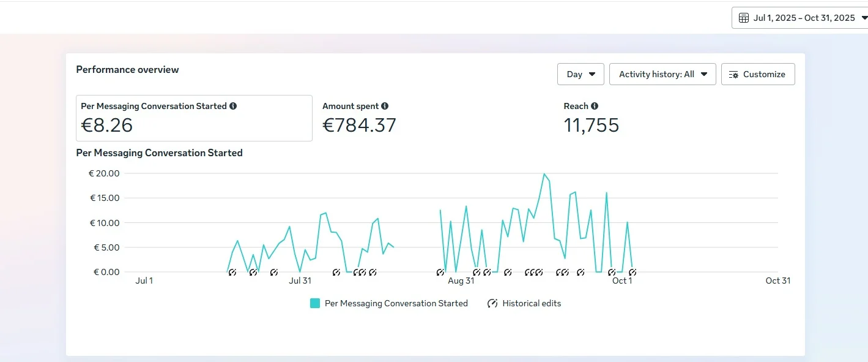This screenshot has width=868, height=362.
Task: Select the Reach 11,755 metric
Action: click(591, 119)
